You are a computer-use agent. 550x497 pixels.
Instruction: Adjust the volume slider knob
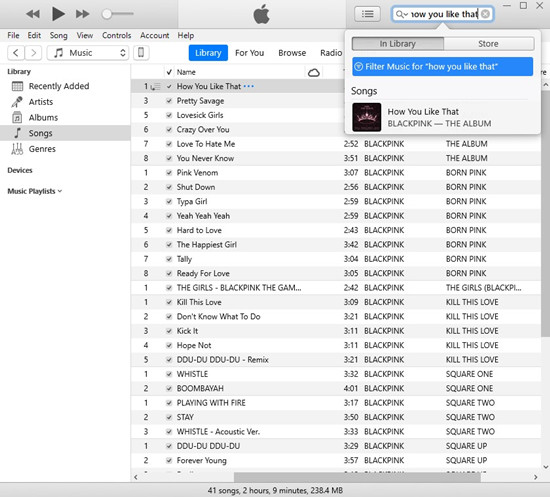coord(107,14)
